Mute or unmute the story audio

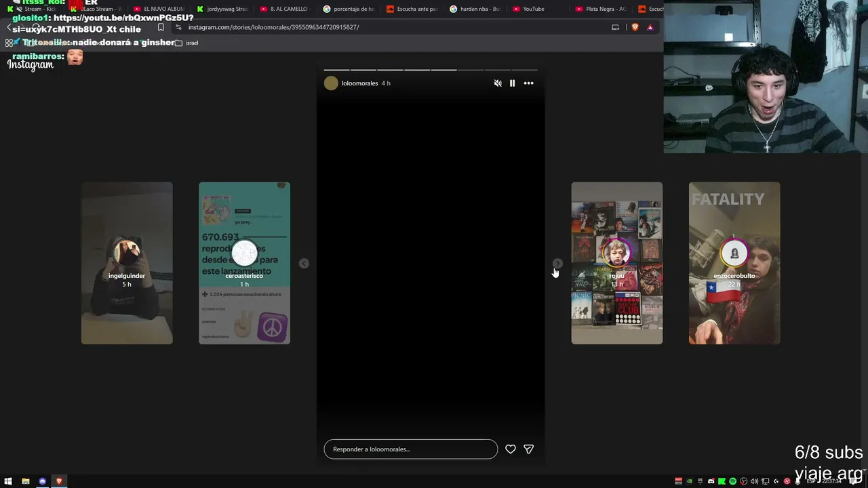498,83
